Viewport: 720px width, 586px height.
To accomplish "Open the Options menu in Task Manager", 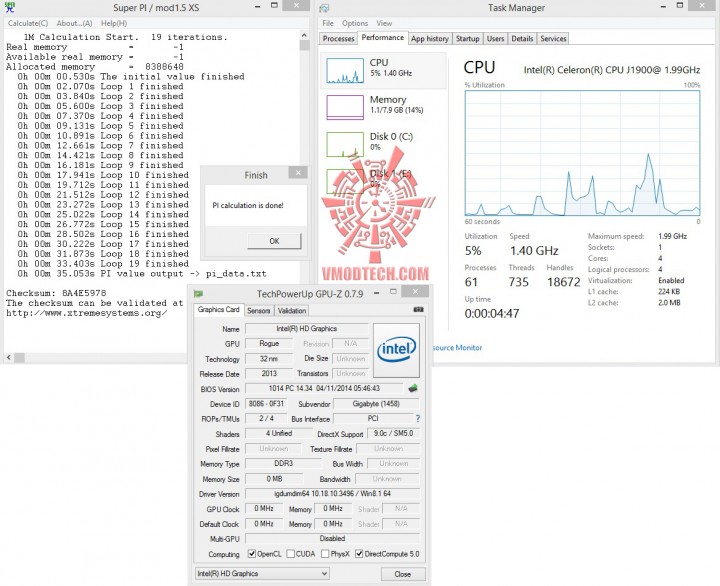I will click(x=354, y=23).
